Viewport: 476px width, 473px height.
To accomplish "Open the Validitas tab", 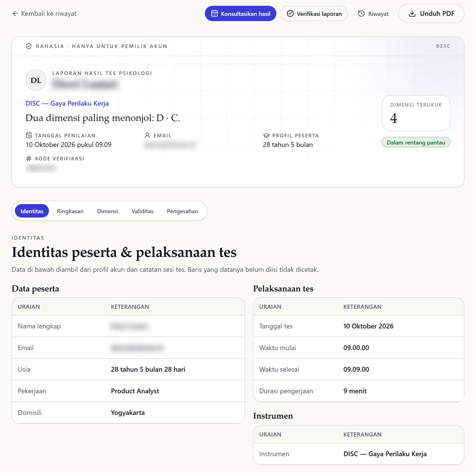I will (x=142, y=211).
